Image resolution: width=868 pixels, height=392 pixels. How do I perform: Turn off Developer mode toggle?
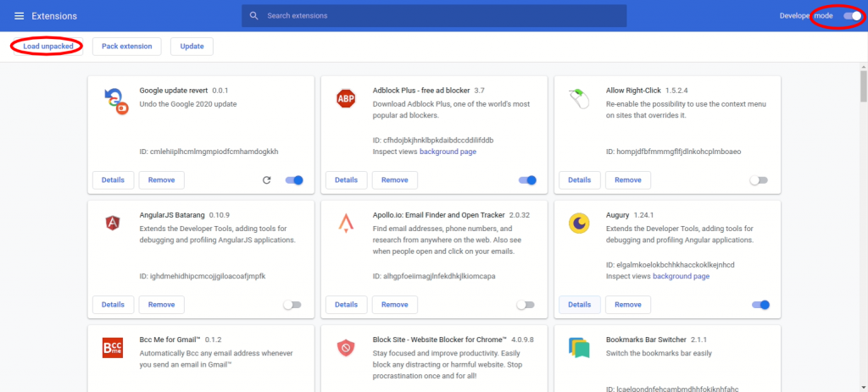click(x=853, y=16)
